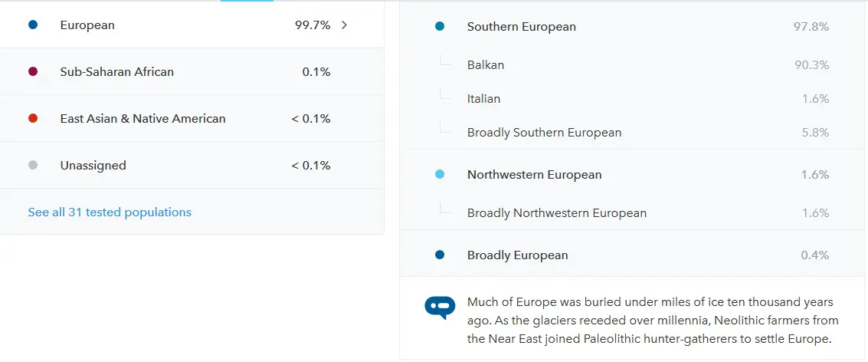Click the Broadly Southern European entry

point(544,133)
